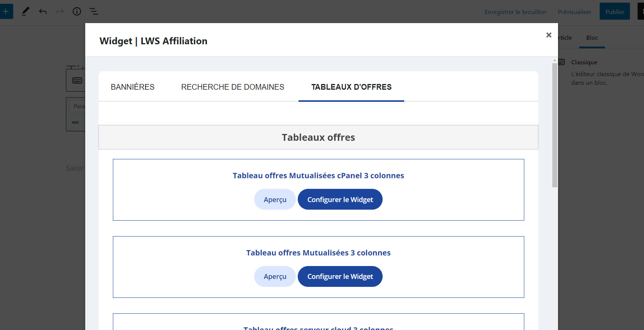Image resolution: width=644 pixels, height=330 pixels.
Task: Click the Widget | LWS Affiliation heading
Action: click(153, 41)
